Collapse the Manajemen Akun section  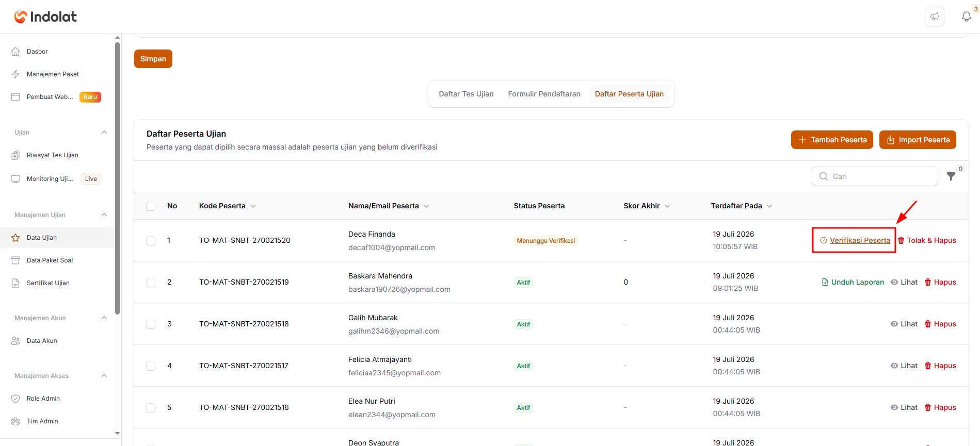[x=104, y=318]
